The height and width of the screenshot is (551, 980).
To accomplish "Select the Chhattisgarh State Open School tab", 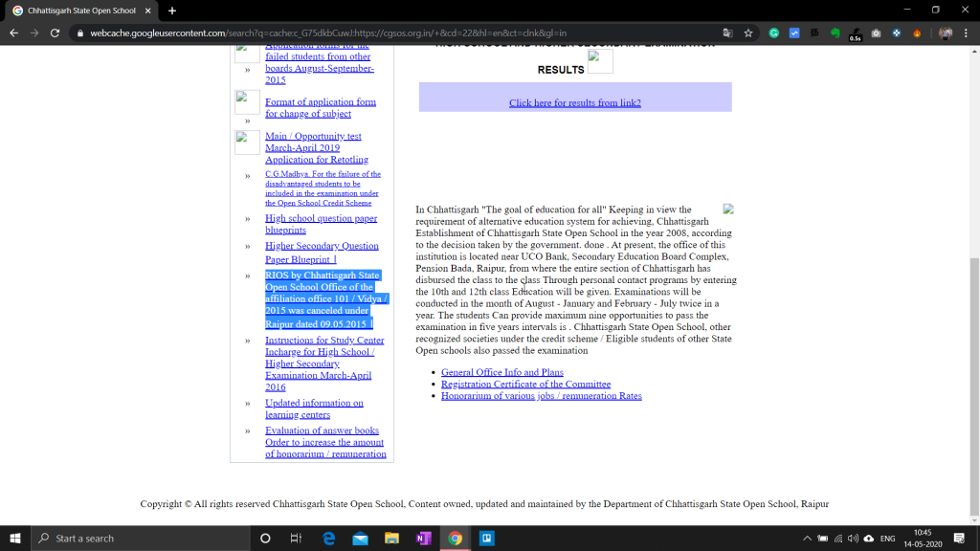I will tap(82, 11).
